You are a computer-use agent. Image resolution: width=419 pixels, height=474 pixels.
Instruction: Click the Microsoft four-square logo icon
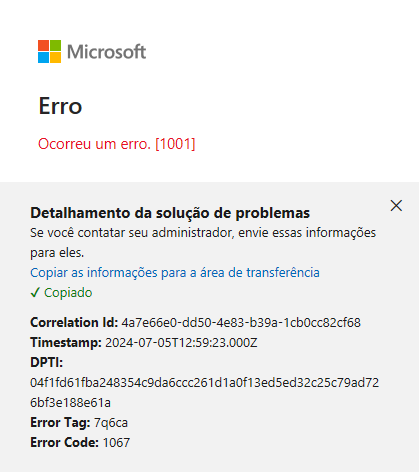49,52
